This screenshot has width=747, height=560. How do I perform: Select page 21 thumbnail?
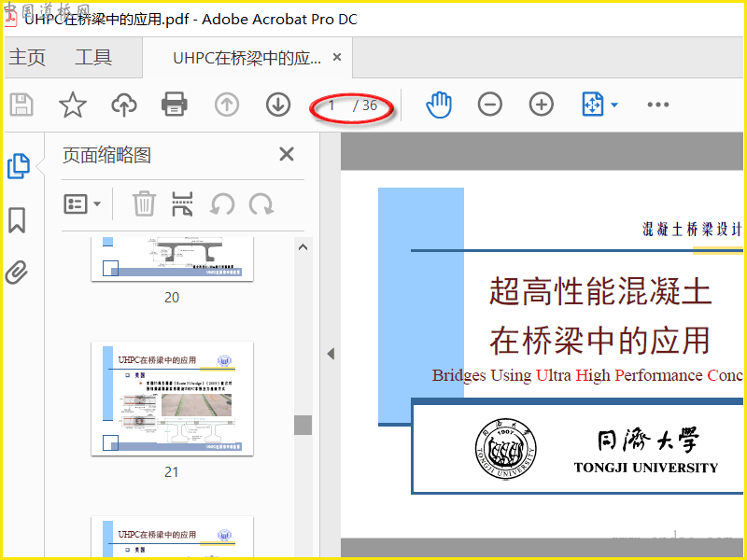pos(172,399)
